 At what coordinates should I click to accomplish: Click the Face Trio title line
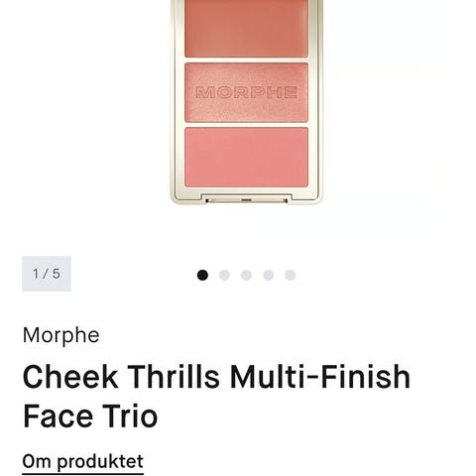[90, 416]
